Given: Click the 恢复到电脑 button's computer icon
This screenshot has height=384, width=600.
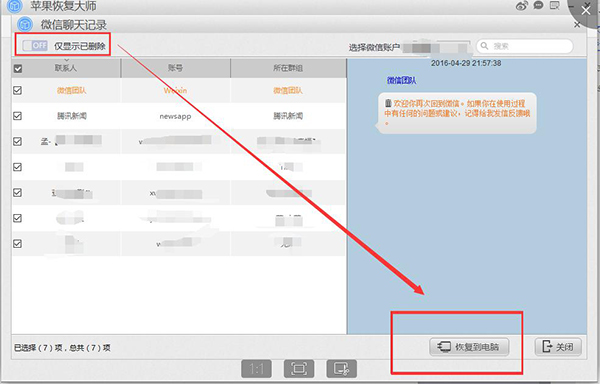Looking at the screenshot, I should pyautogui.click(x=444, y=347).
